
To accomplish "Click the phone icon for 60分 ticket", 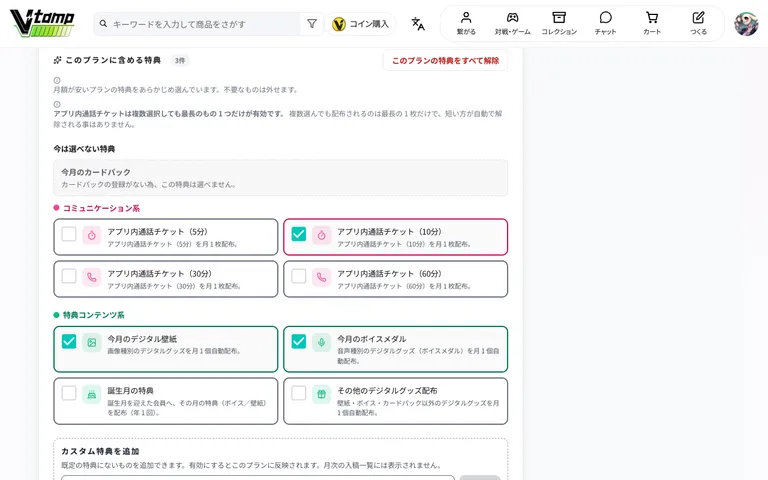I will point(321,278).
